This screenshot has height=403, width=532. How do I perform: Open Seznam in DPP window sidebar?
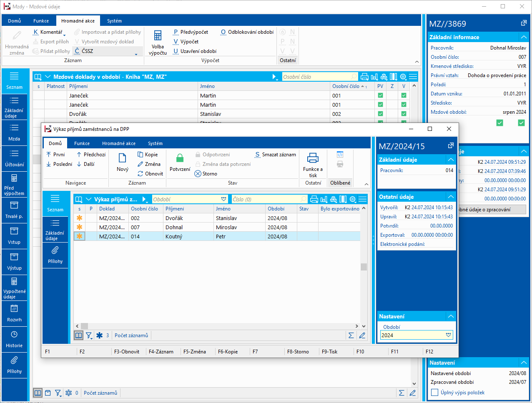coord(55,203)
